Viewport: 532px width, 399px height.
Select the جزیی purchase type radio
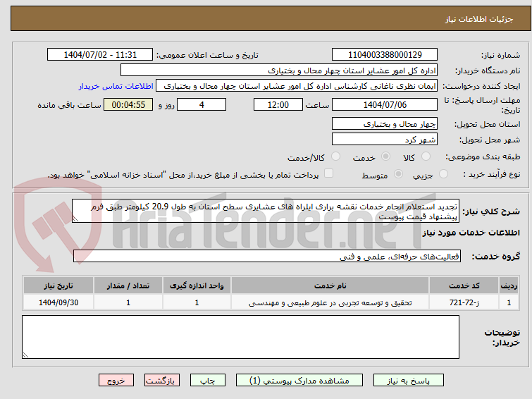click(x=443, y=174)
